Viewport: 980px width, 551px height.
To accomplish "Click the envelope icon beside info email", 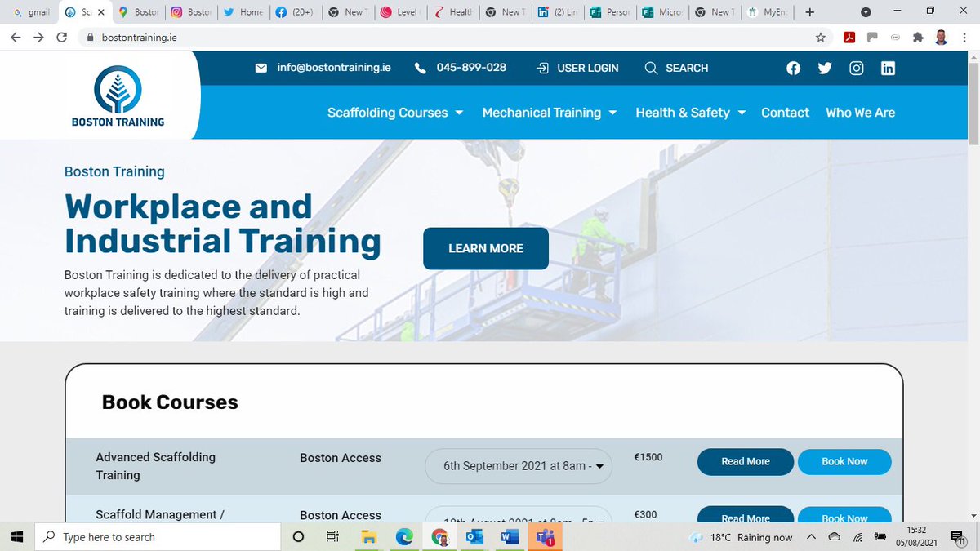I will point(261,69).
